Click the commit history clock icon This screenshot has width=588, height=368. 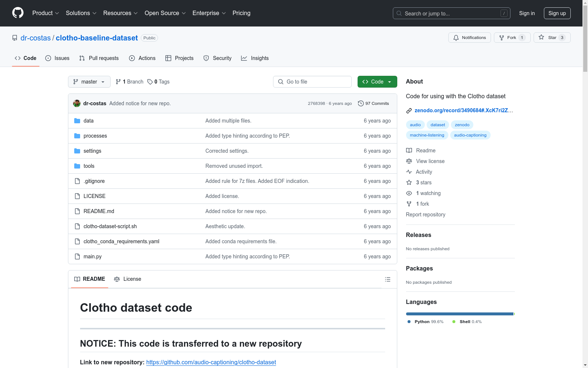361,103
